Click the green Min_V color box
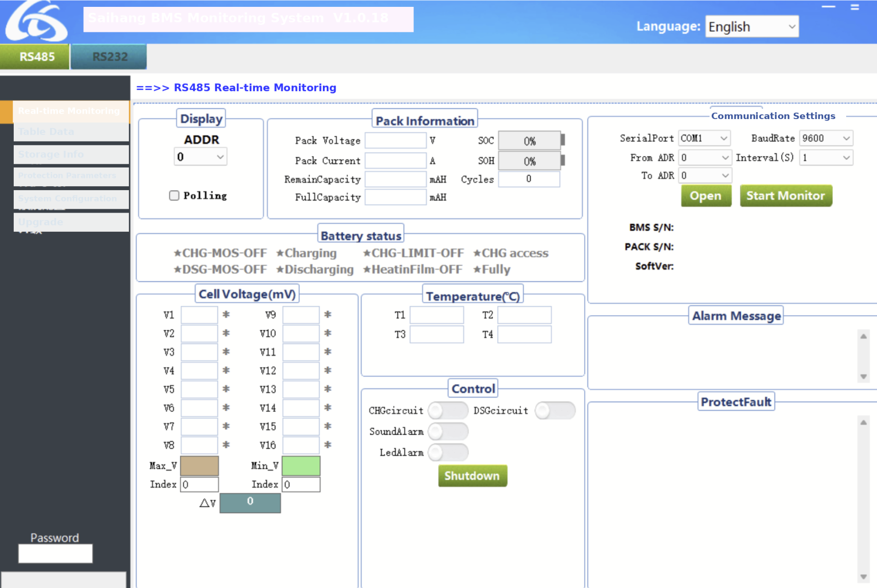The height and width of the screenshot is (588, 877). coord(301,466)
